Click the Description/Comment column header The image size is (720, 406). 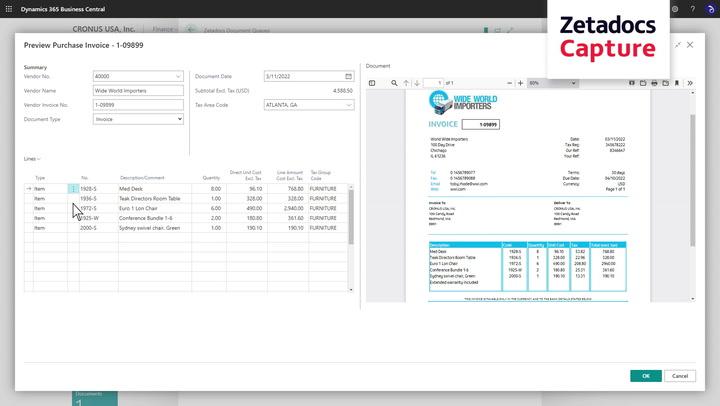tap(142, 178)
